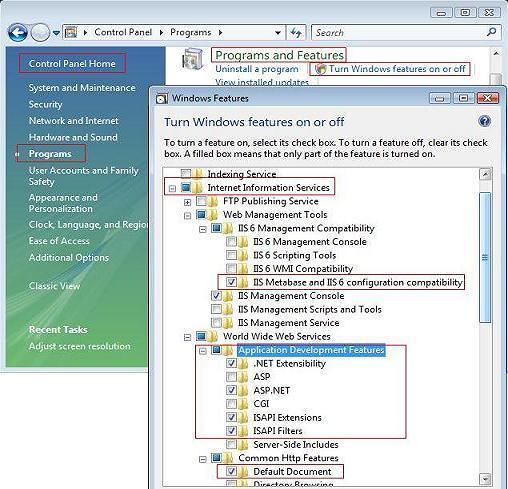Image resolution: width=508 pixels, height=489 pixels.
Task: Click the Windows Features title bar icon
Action: pos(162,99)
